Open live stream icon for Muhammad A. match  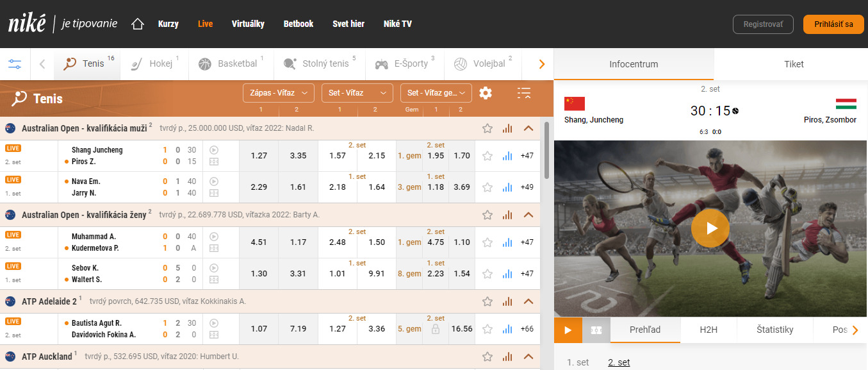tap(214, 237)
